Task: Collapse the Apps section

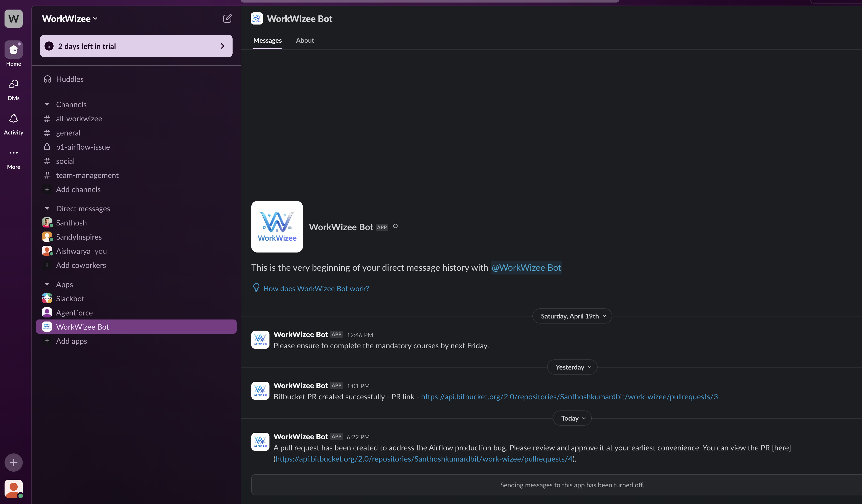Action: tap(47, 285)
